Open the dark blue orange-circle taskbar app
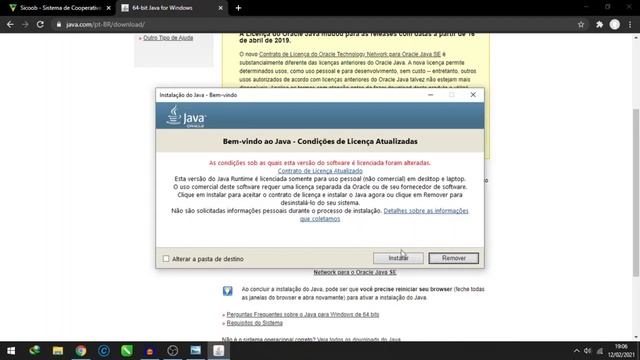Image resolution: width=640 pixels, height=360 pixels. click(150, 351)
